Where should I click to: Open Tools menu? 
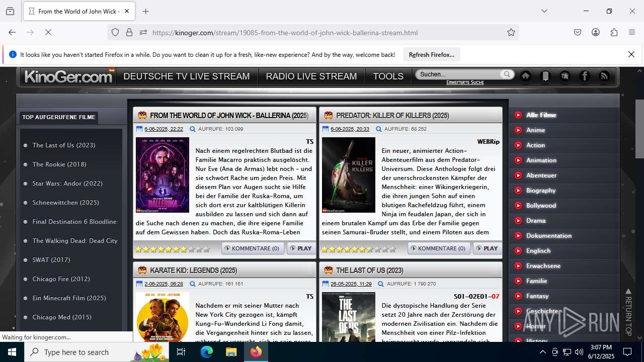(388, 76)
